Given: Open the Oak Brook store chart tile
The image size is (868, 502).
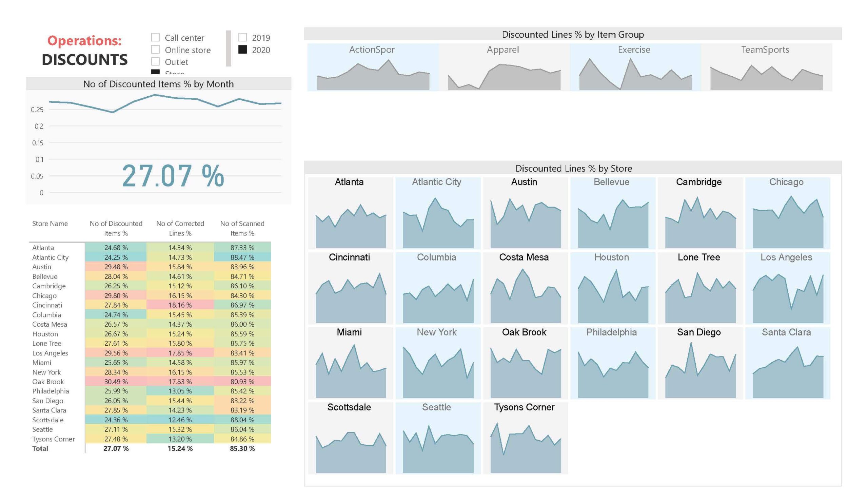Looking at the screenshot, I should pyautogui.click(x=525, y=363).
